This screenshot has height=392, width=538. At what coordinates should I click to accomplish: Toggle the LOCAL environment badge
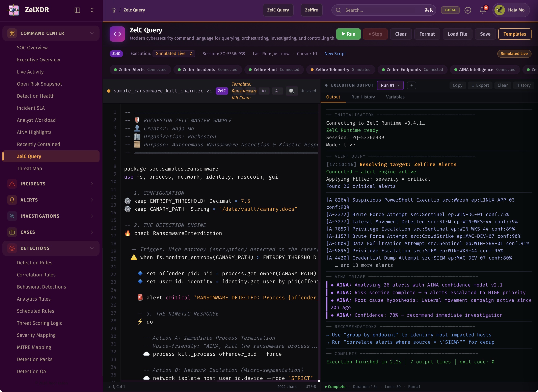coord(450,10)
